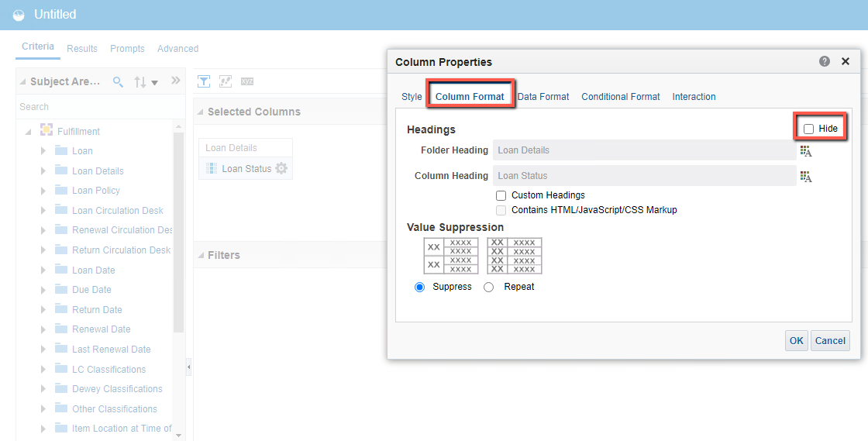Click the Oracle Analytics logo icon beside Untitled

point(19,15)
